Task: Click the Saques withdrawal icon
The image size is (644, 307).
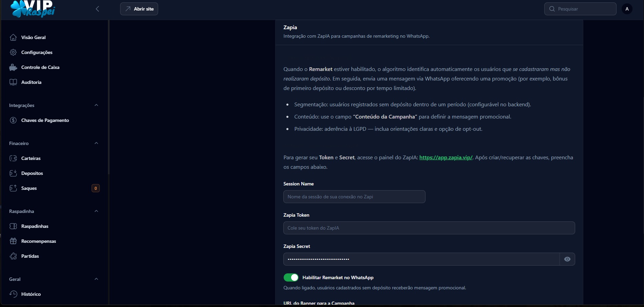Action: [13, 188]
